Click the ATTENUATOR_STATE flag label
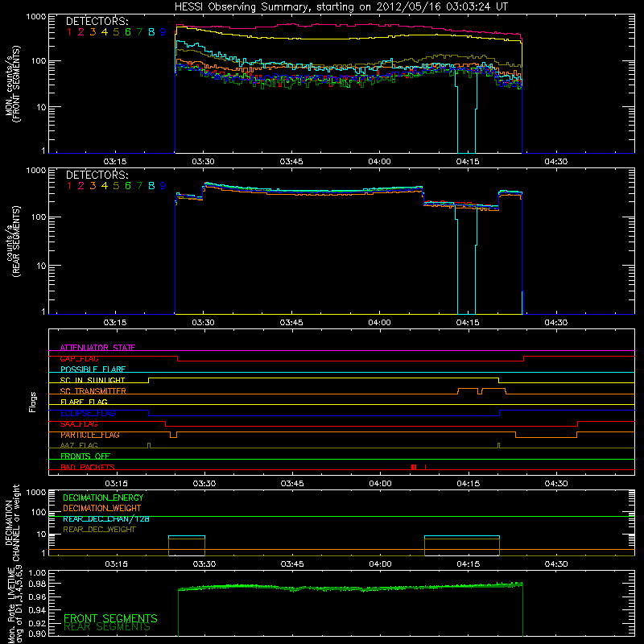 [x=97, y=348]
